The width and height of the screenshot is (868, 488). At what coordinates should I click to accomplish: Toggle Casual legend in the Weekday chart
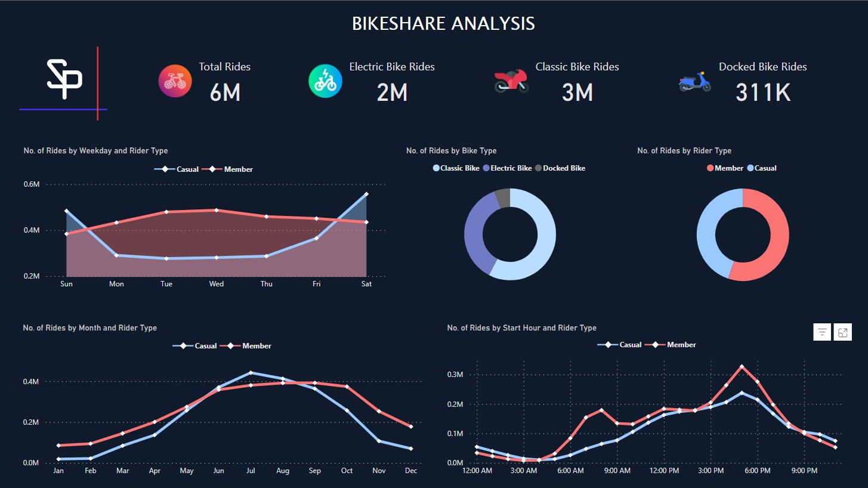pos(177,169)
